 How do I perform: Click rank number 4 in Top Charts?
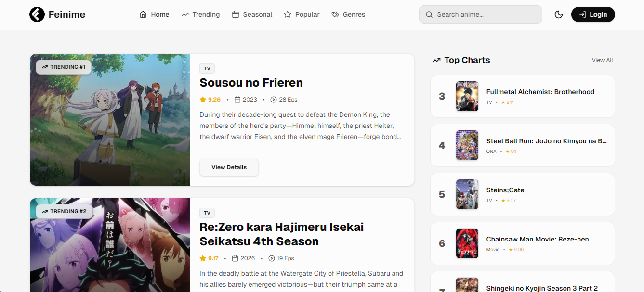(442, 145)
